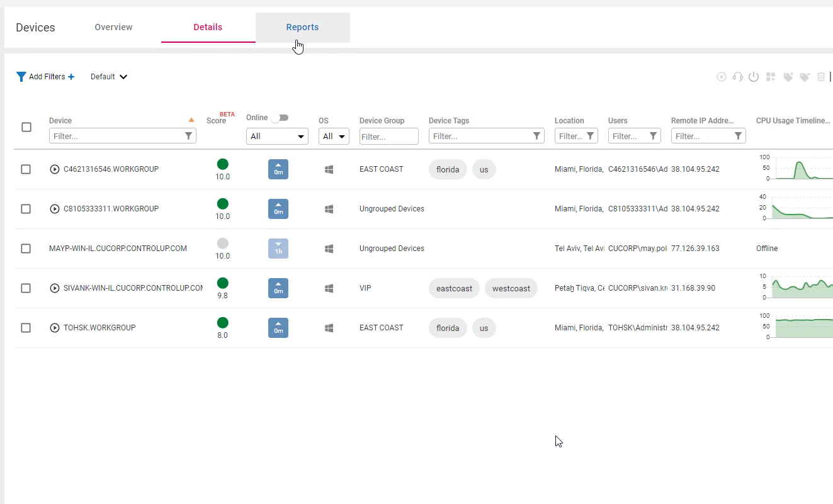Screen dimensions: 833x504
Task: Select the checkbox for C4621316546.WORKGROUP
Action: [26, 169]
